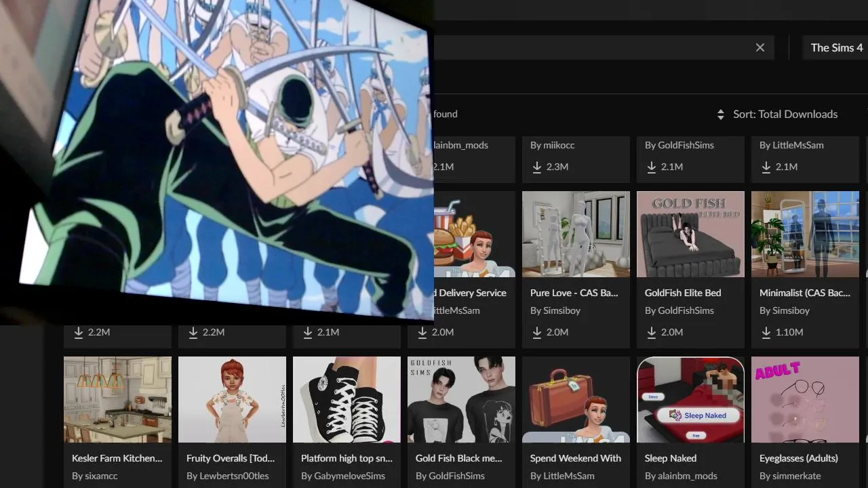Click the 'Delivery Service' mod title
The width and height of the screenshot is (868, 488).
pyautogui.click(x=471, y=293)
